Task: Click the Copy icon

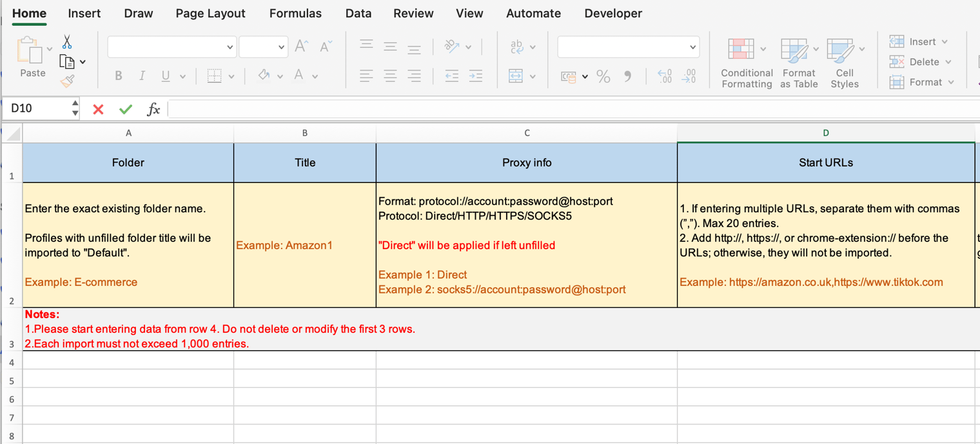Action: [x=66, y=62]
